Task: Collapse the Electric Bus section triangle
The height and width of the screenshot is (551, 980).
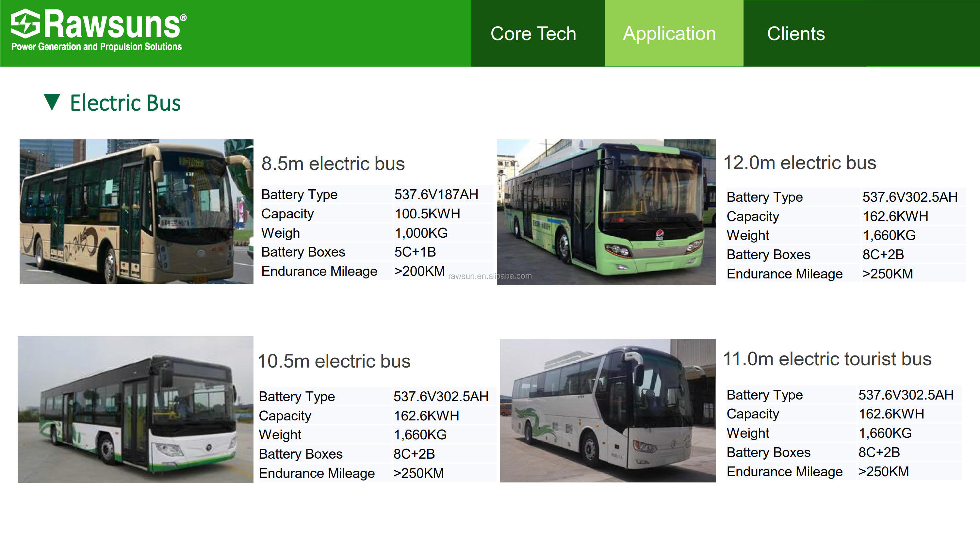Action: click(52, 102)
